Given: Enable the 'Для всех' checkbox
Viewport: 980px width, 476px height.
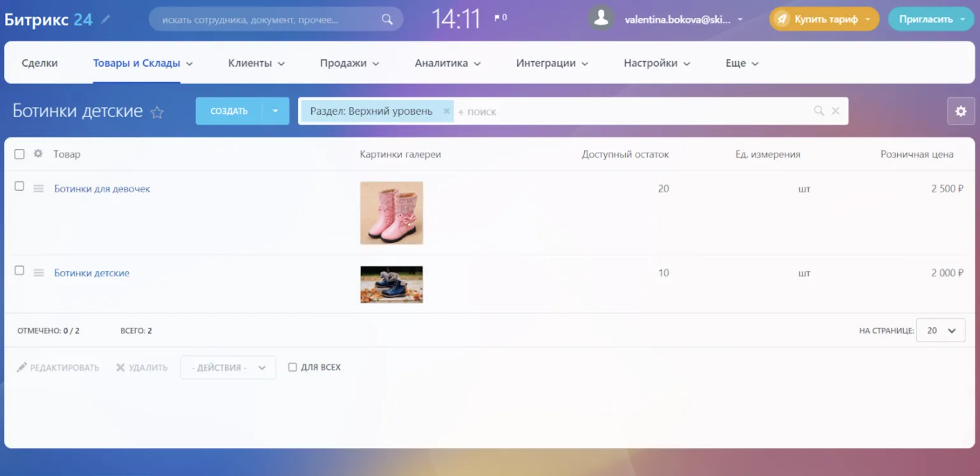Looking at the screenshot, I should [293, 367].
